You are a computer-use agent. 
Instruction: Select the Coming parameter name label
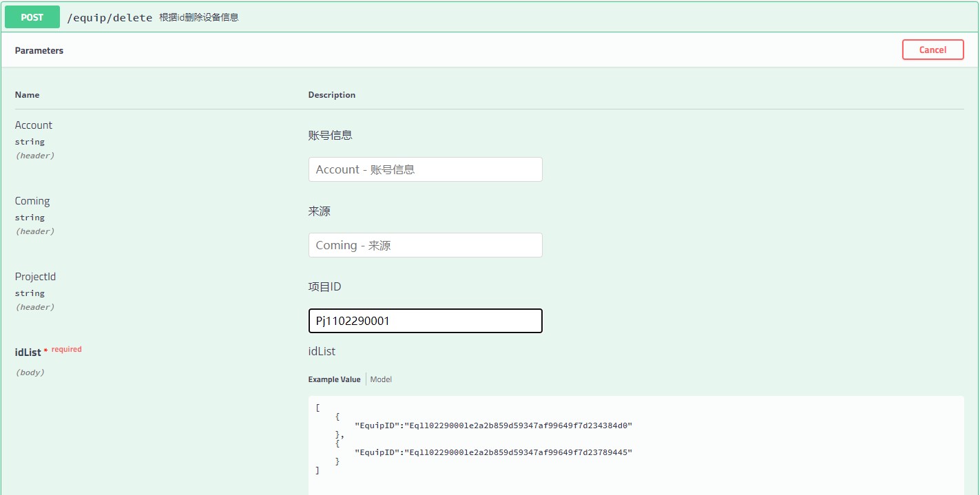coord(32,201)
